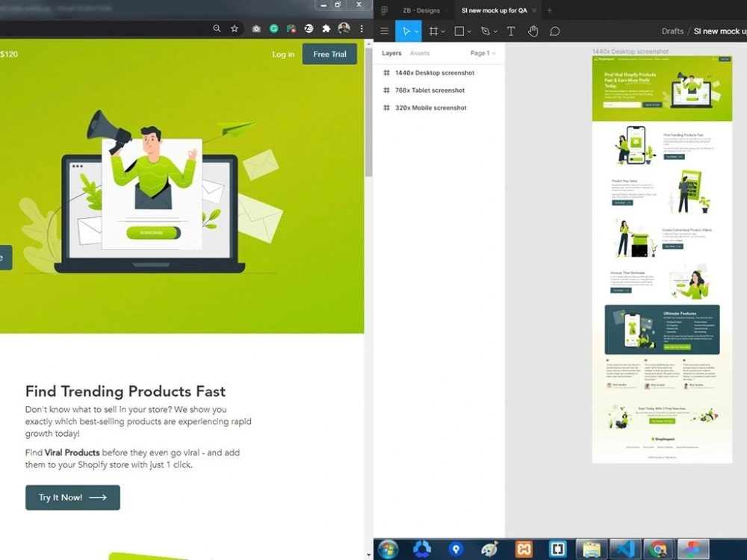Click the camera screenshot extension icon
747x560 pixels.
(x=256, y=28)
